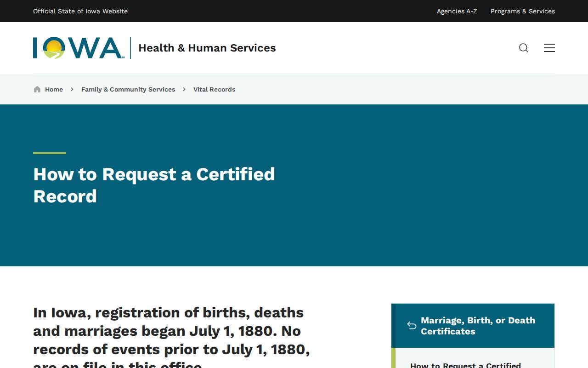Open the site search magnifier icon
This screenshot has height=368, width=588.
[524, 48]
